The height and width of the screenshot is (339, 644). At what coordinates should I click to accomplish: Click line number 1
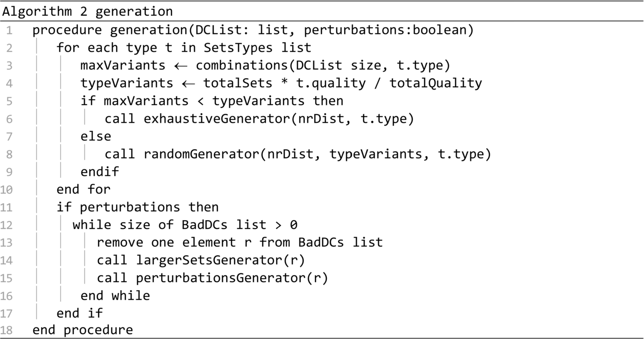tap(10, 31)
